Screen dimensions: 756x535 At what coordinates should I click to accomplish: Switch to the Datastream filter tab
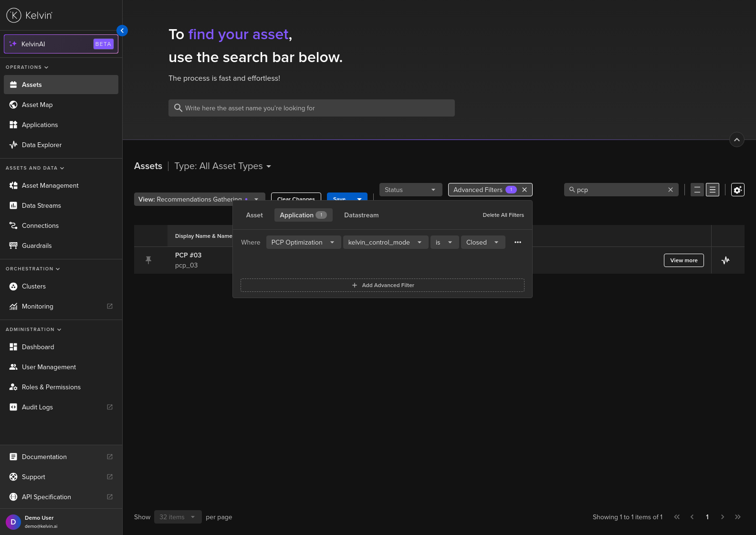click(361, 215)
